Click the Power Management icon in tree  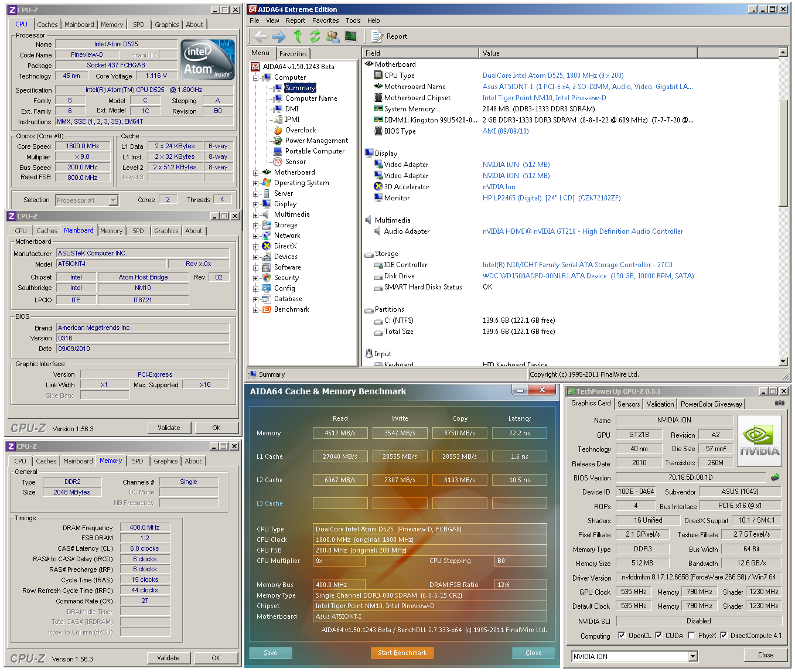pos(278,141)
